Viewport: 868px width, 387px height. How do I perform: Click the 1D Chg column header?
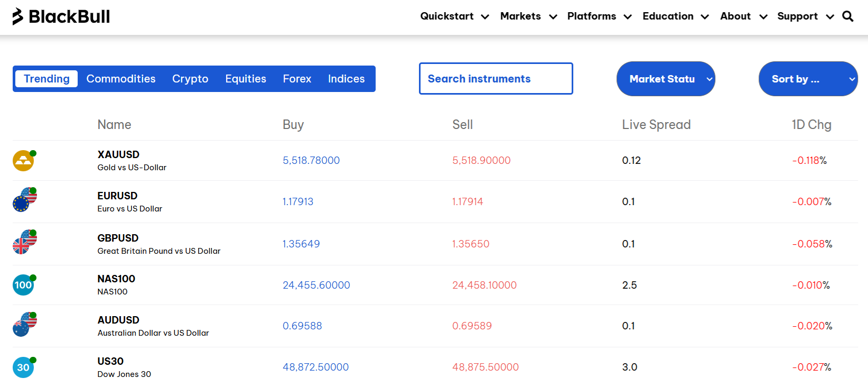(x=811, y=125)
